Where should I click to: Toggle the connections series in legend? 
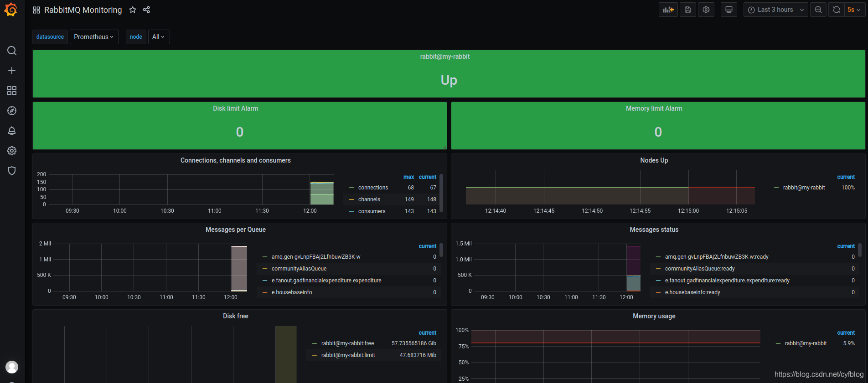[373, 188]
